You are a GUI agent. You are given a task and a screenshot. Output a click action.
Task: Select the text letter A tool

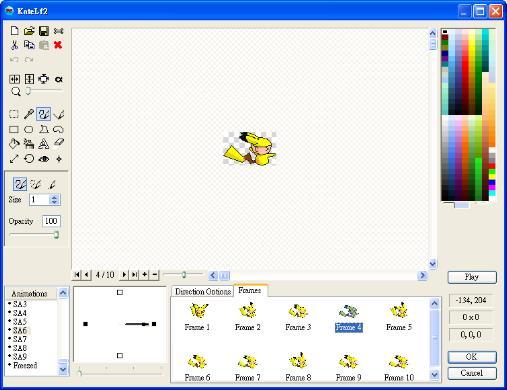click(x=44, y=144)
